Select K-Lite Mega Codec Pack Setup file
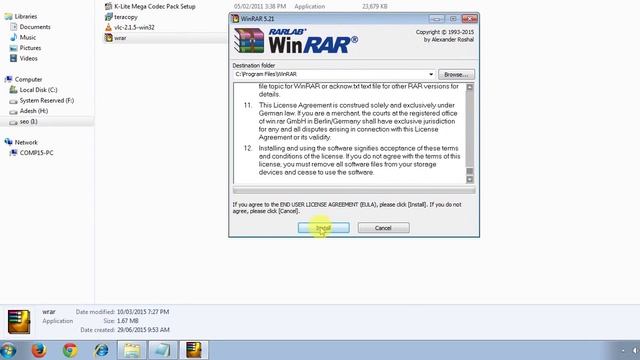This screenshot has width=640, height=360. coord(154,7)
